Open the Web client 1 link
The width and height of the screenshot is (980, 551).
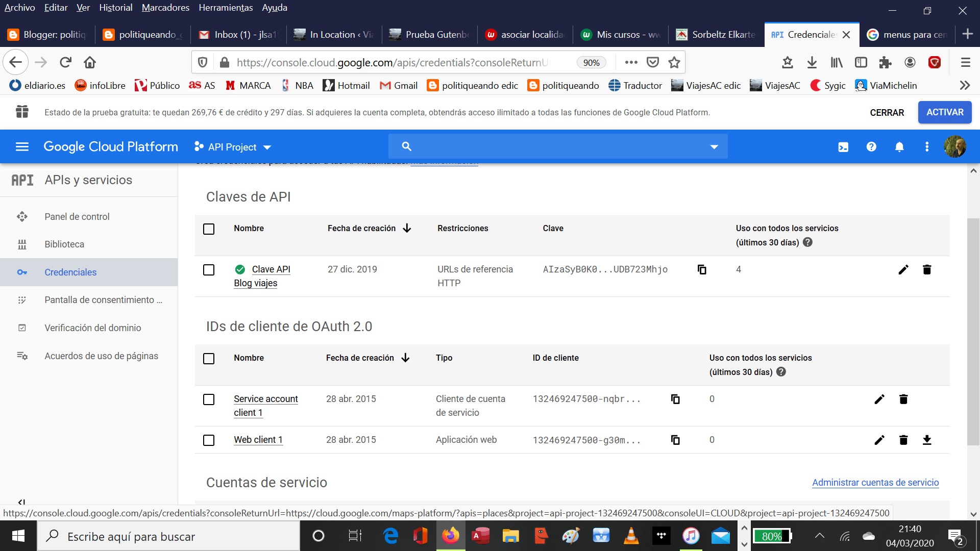(258, 440)
